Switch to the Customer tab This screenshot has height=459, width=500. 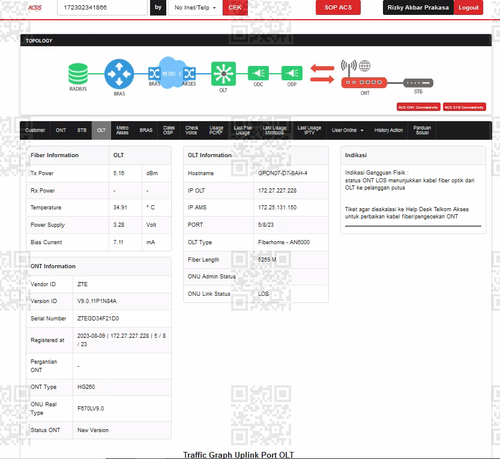(x=35, y=130)
